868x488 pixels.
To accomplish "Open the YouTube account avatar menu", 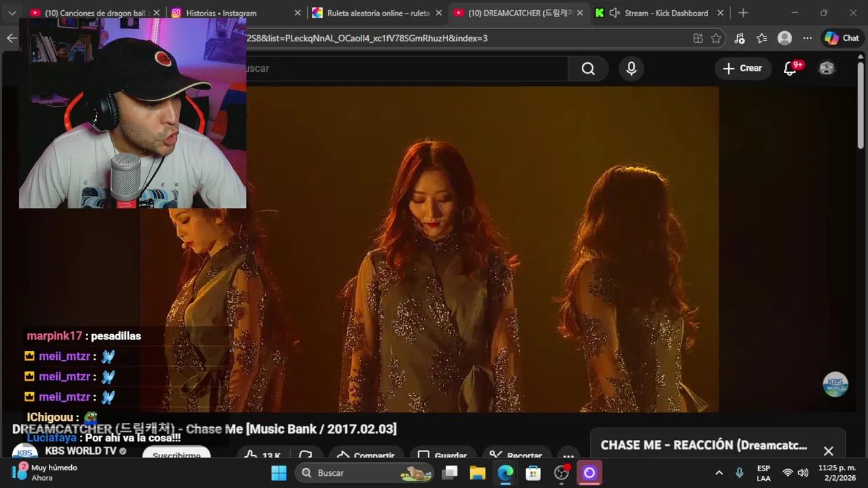I will click(827, 68).
